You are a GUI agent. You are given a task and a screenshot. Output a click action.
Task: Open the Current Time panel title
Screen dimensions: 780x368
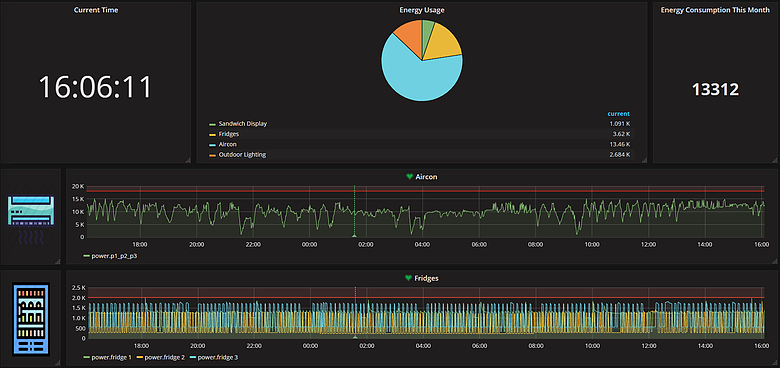95,10
